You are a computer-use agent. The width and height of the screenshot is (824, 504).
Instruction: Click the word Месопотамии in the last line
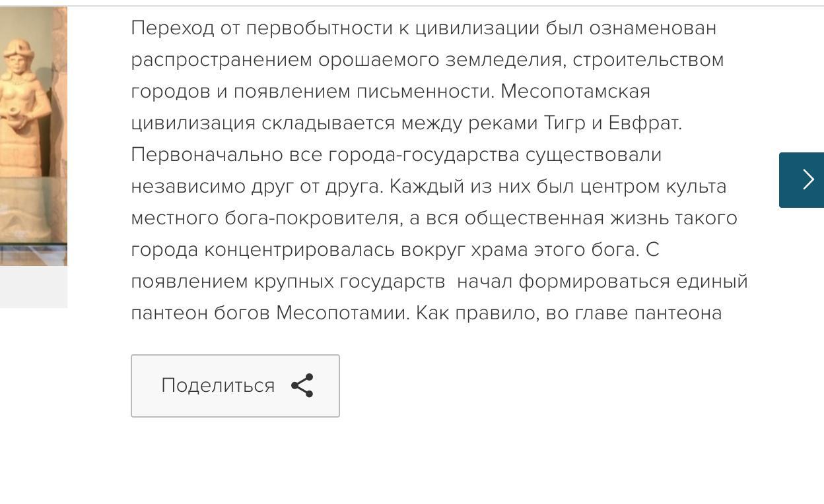(x=343, y=313)
